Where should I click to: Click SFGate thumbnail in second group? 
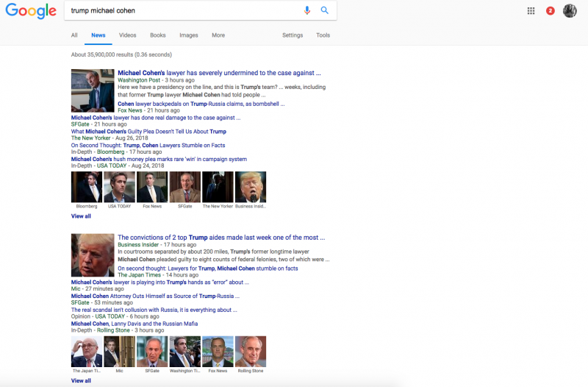pos(152,352)
